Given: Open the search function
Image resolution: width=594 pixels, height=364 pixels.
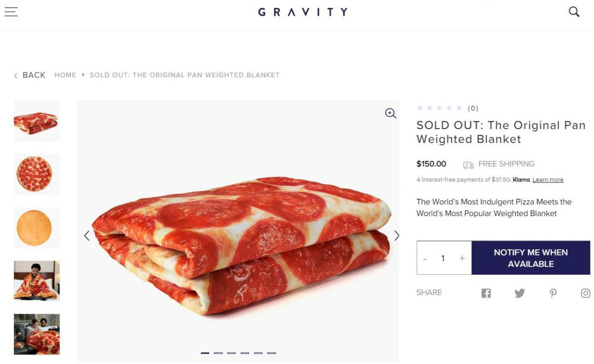Looking at the screenshot, I should [x=574, y=11].
